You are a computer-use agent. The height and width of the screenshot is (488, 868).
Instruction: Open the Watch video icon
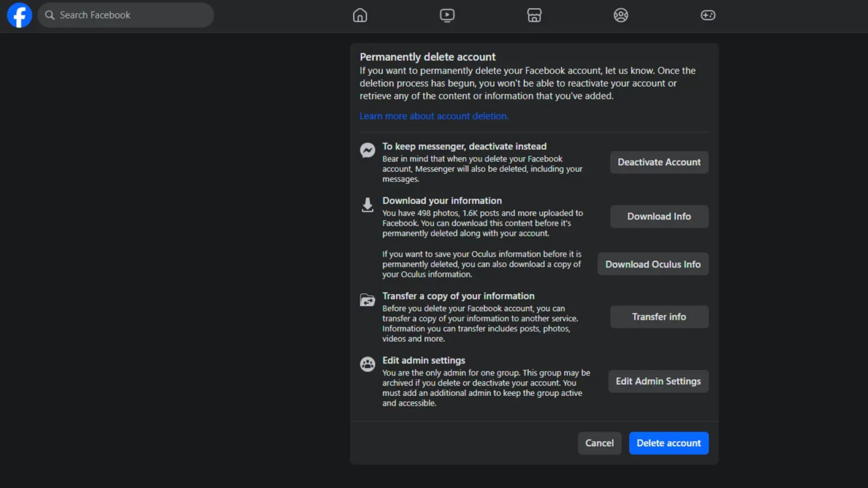[x=447, y=15]
